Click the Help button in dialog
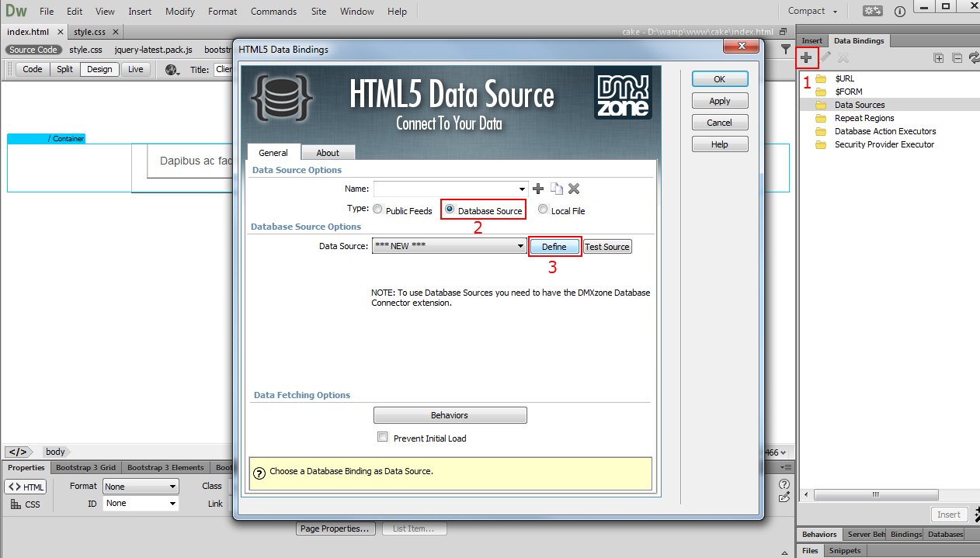 [x=720, y=144]
